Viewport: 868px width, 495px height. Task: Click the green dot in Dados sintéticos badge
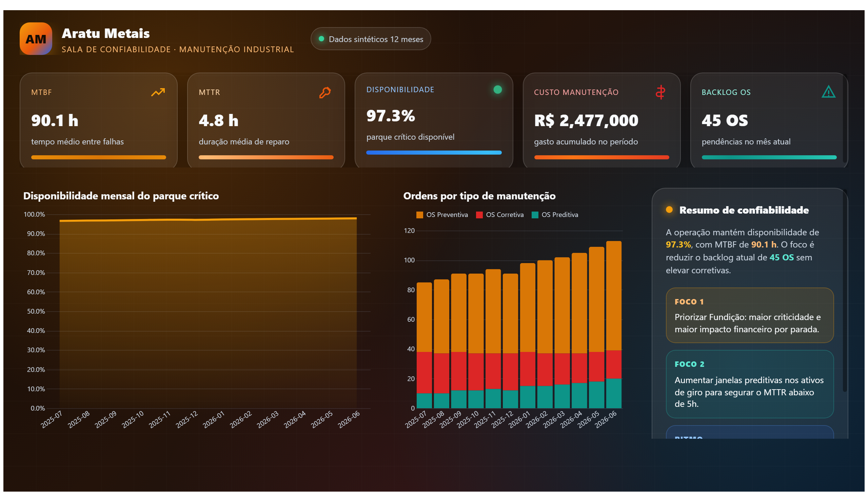pos(321,39)
